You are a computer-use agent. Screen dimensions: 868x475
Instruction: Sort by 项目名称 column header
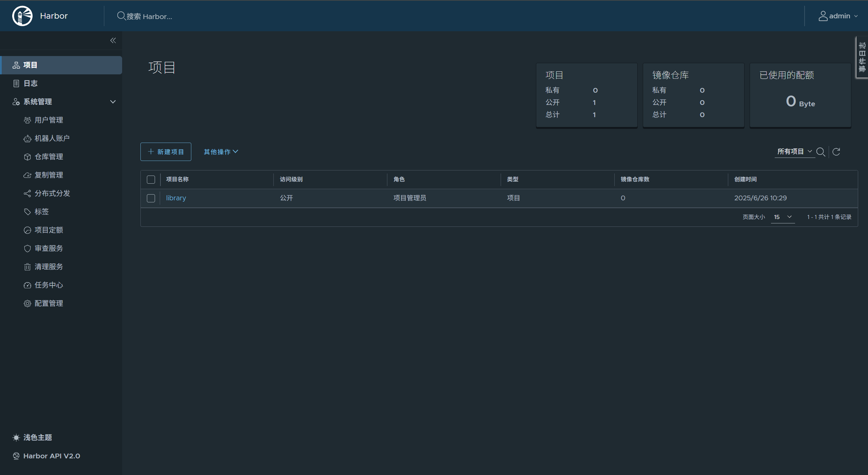177,179
